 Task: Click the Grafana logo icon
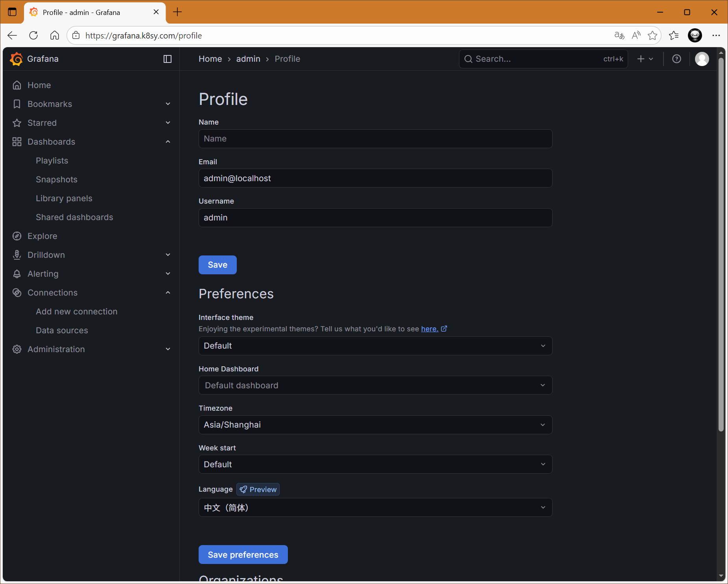click(17, 59)
